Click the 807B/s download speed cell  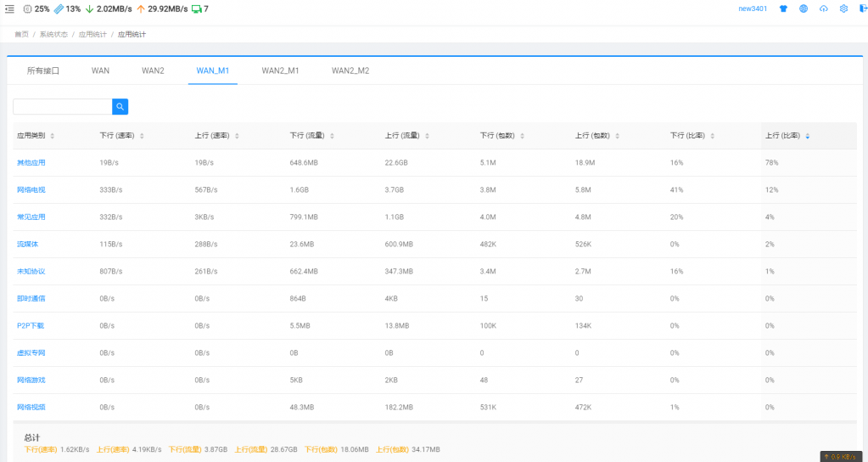tap(111, 272)
